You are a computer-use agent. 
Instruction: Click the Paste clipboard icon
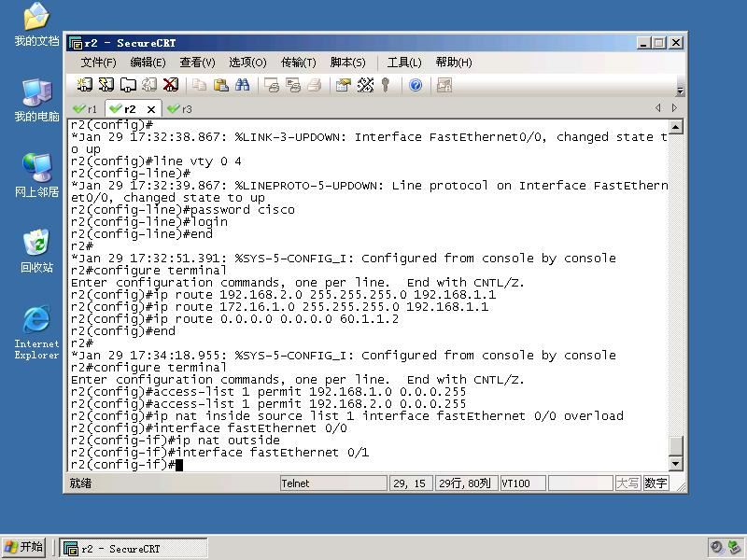pos(220,85)
